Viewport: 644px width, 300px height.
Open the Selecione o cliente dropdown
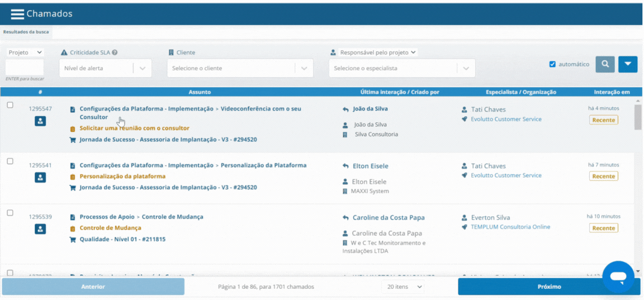pyautogui.click(x=304, y=68)
